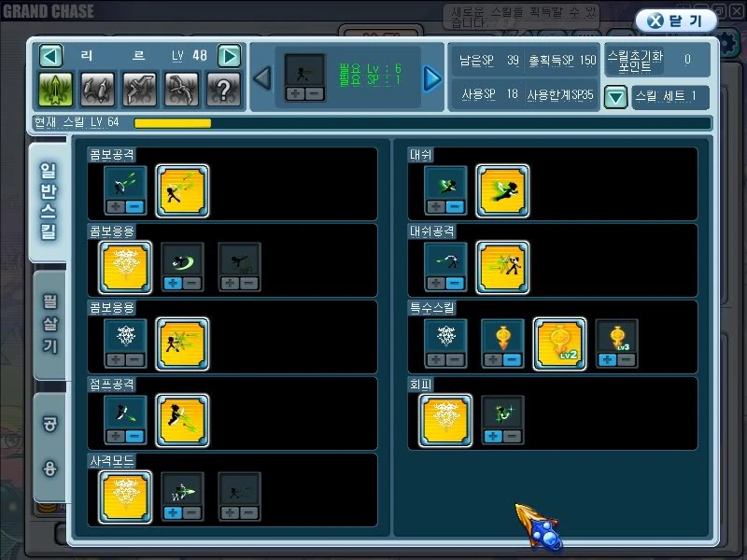Click the 스킬 세트 1 button
This screenshot has height=560, width=747.
click(x=672, y=97)
